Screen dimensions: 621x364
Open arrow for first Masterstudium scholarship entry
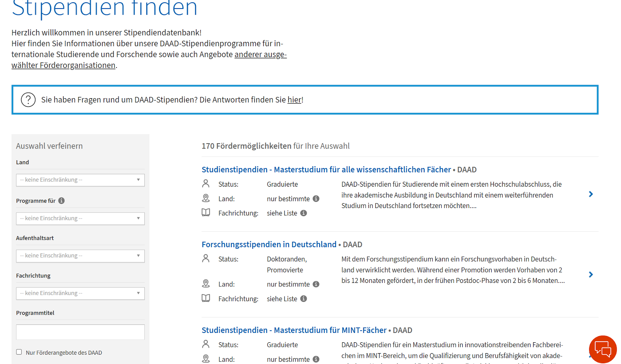(591, 194)
